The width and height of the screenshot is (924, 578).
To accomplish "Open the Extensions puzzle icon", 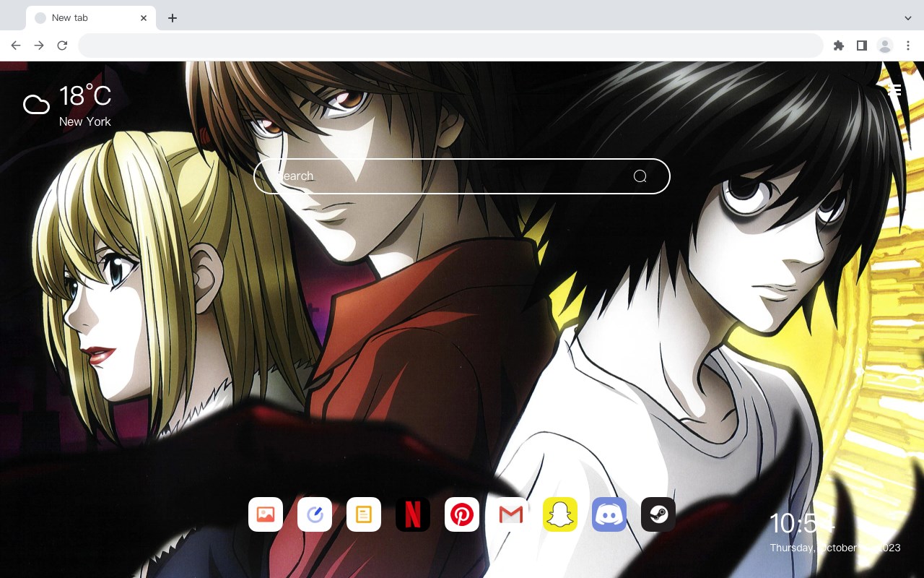I will click(x=838, y=46).
